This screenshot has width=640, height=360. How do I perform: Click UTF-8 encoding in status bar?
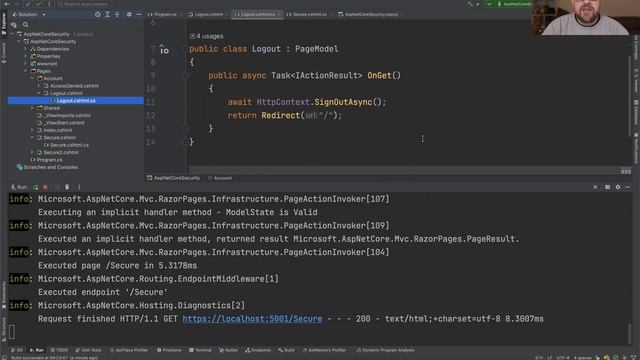[563, 358]
